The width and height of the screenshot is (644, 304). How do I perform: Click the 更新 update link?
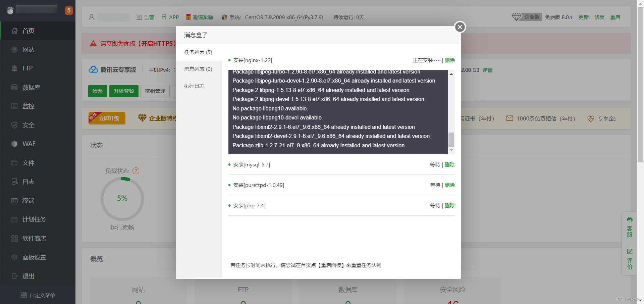584,17
